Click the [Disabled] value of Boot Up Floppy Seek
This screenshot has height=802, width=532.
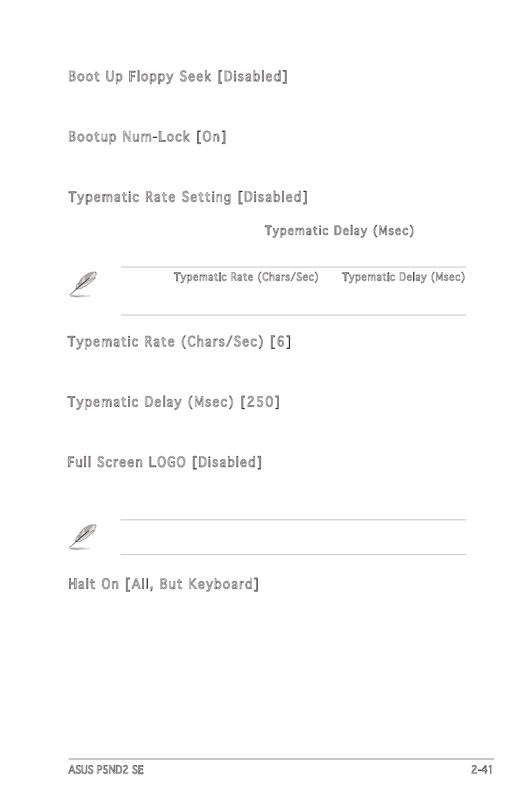coord(253,76)
